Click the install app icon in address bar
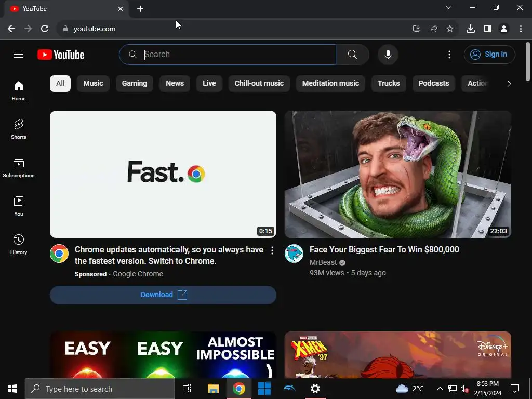 (416, 29)
